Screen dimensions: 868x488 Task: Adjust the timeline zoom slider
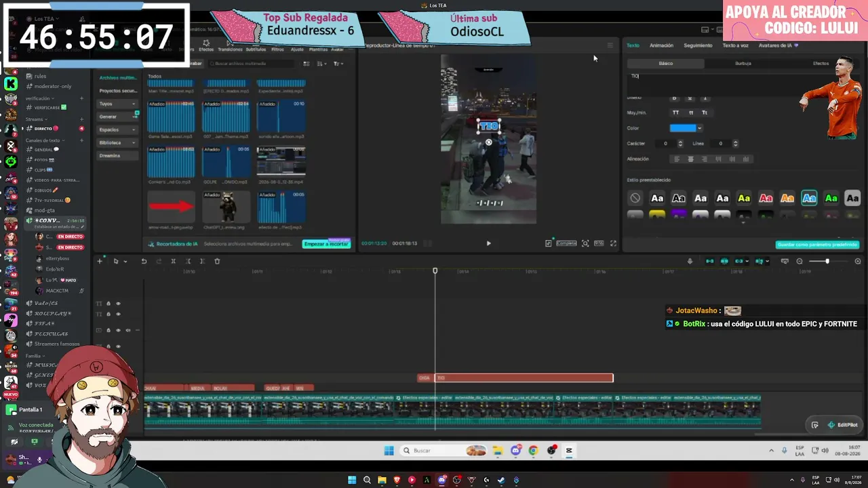click(x=828, y=261)
